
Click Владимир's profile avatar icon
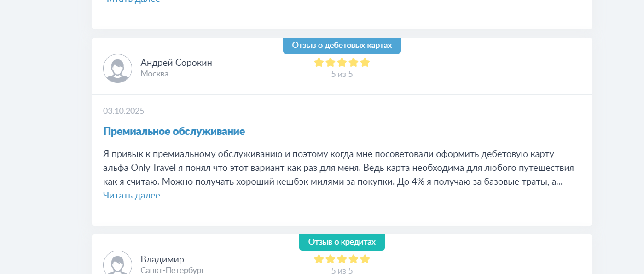pos(117,264)
